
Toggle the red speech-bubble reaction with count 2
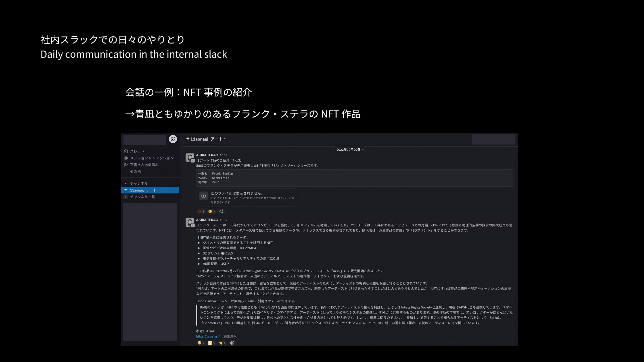click(201, 212)
